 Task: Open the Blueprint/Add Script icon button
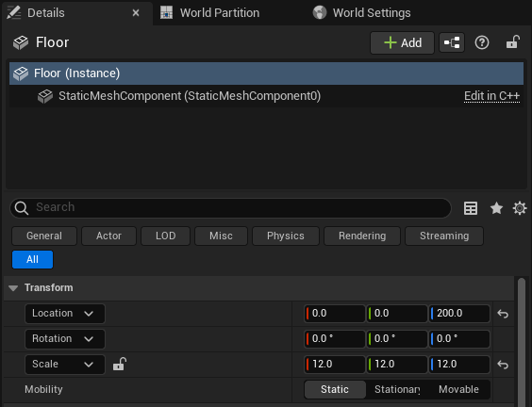pos(452,42)
